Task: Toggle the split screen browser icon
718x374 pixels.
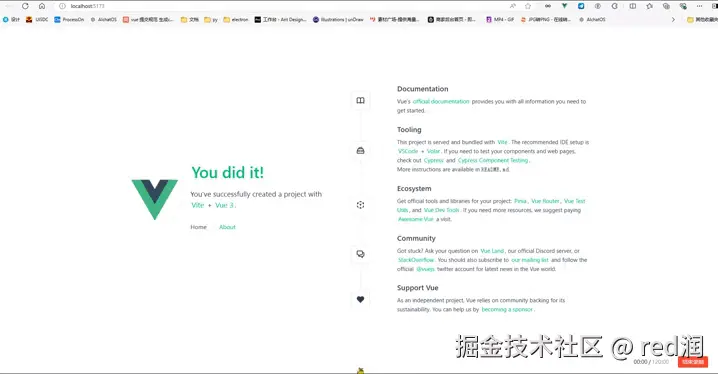Action: (632, 6)
